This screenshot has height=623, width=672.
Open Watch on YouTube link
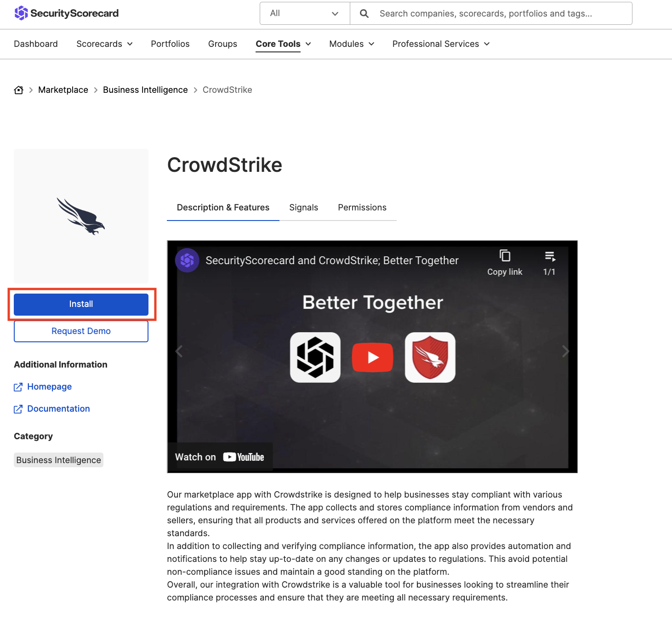click(220, 457)
